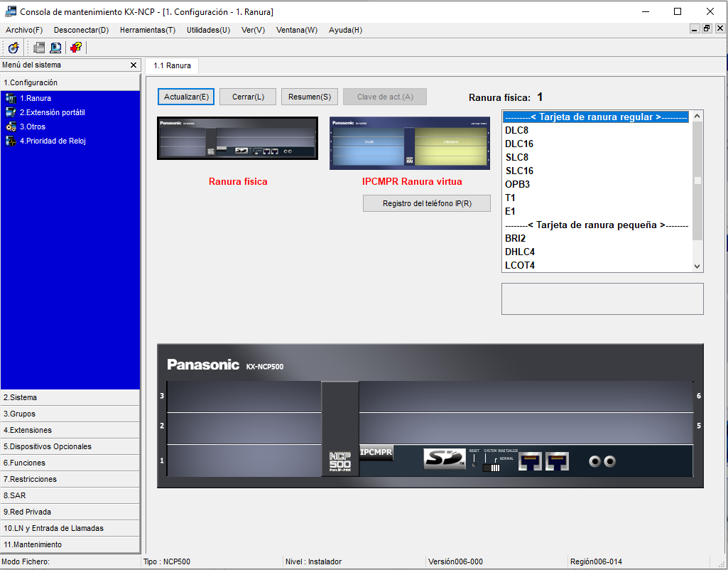Screen dimensions: 728x570
Task: Expand the 6.Funciones section
Action: click(70, 463)
